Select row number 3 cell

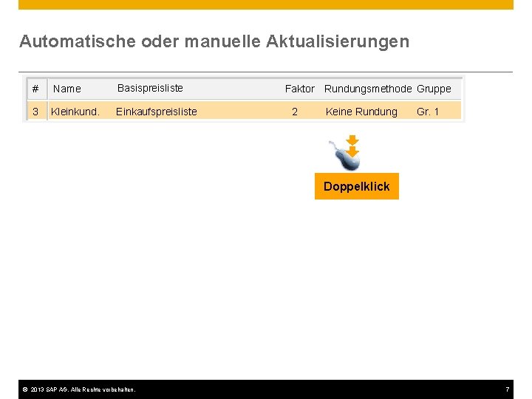[35, 112]
